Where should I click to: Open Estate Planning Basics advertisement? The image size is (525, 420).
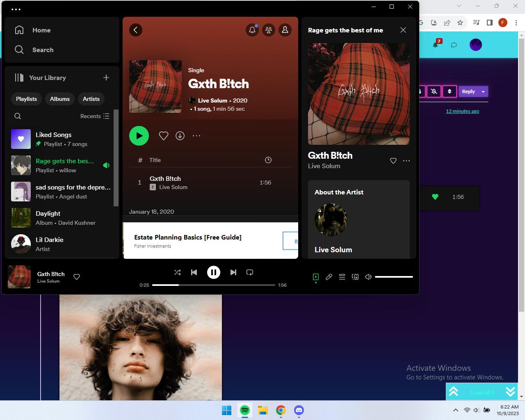[210, 241]
